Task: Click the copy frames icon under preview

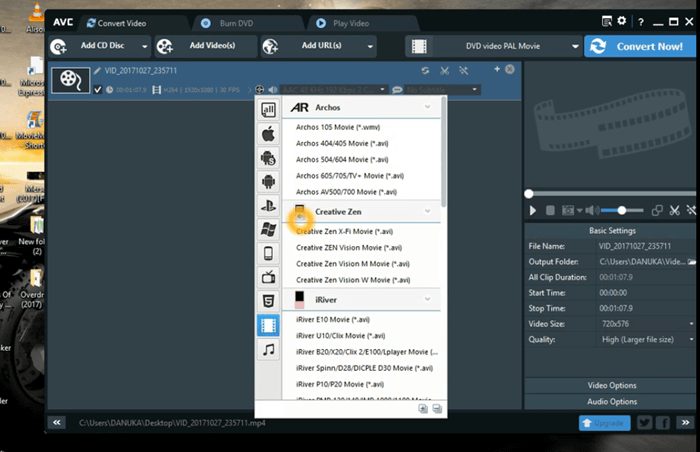Action: point(657,210)
